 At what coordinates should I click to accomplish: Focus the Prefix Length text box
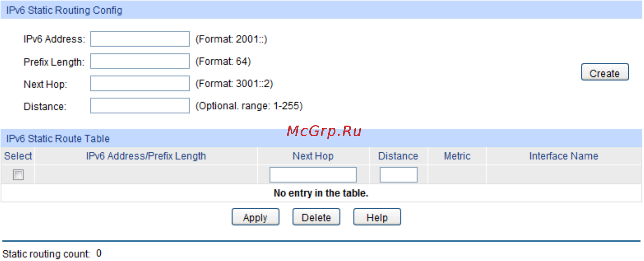click(140, 61)
